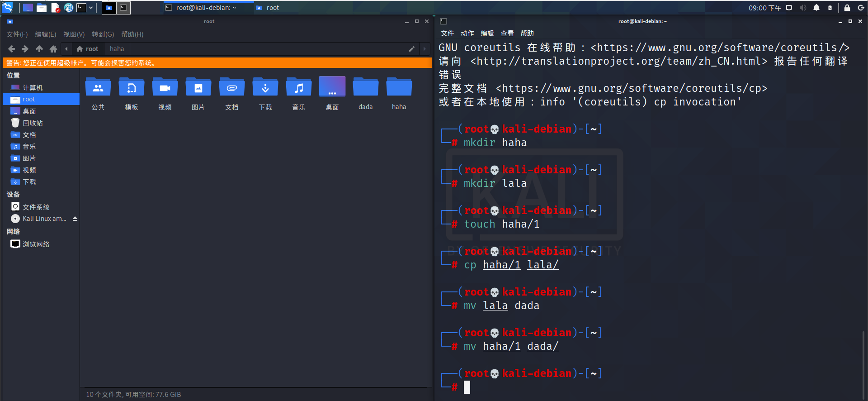Select root in the sidebar places
The image size is (868, 401).
[x=41, y=100]
